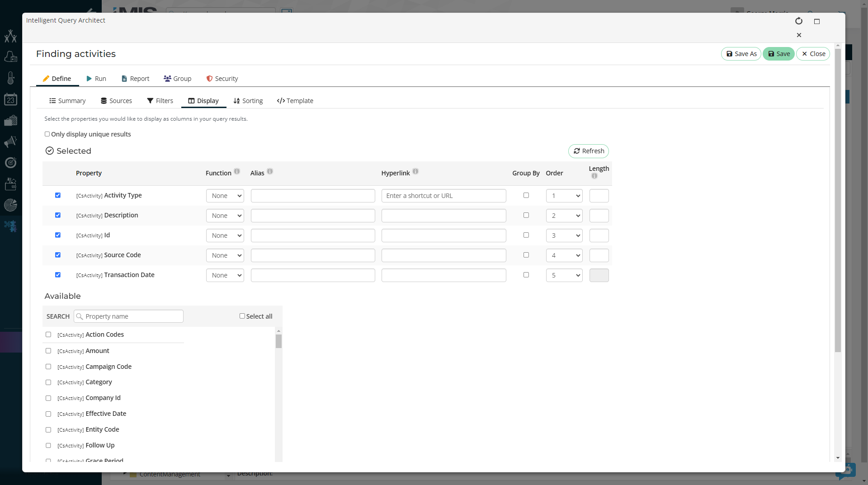Open the megaphone marketing icon in sidebar
The height and width of the screenshot is (485, 868).
pyautogui.click(x=10, y=142)
